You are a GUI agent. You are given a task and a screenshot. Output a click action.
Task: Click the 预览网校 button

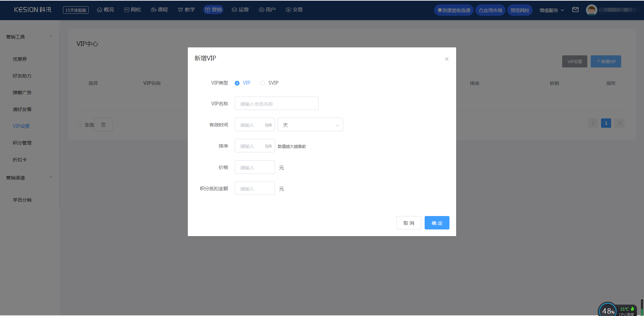(520, 10)
